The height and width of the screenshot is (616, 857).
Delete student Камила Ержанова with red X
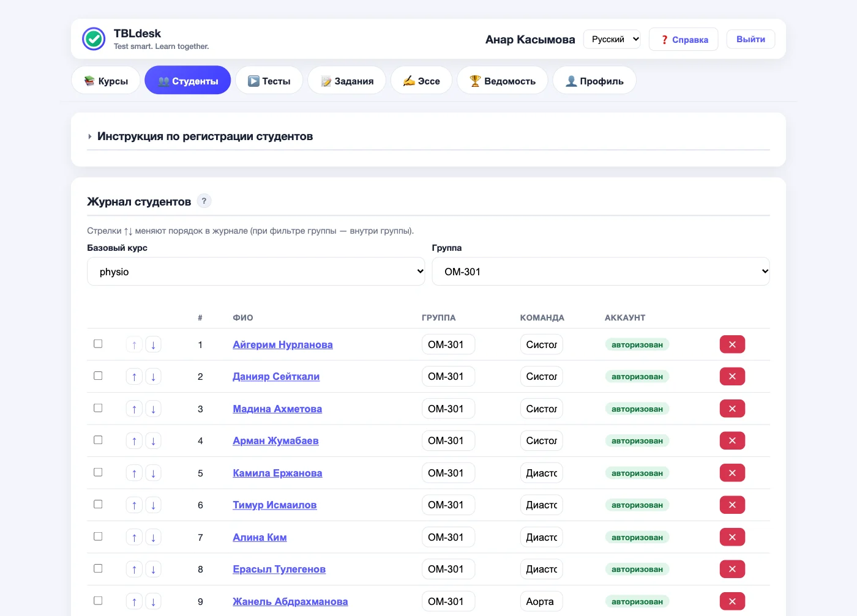pyautogui.click(x=732, y=473)
